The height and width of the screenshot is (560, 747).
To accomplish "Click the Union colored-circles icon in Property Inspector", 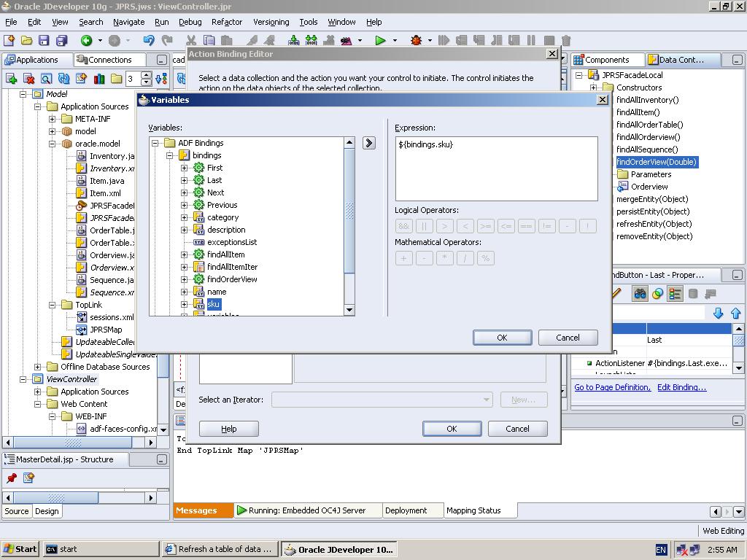I will click(x=657, y=294).
